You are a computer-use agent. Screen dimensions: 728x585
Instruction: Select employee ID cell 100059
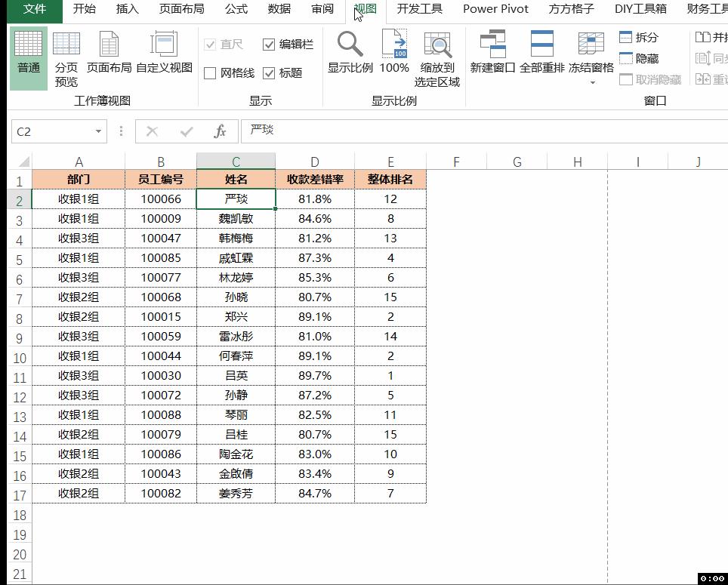point(161,337)
